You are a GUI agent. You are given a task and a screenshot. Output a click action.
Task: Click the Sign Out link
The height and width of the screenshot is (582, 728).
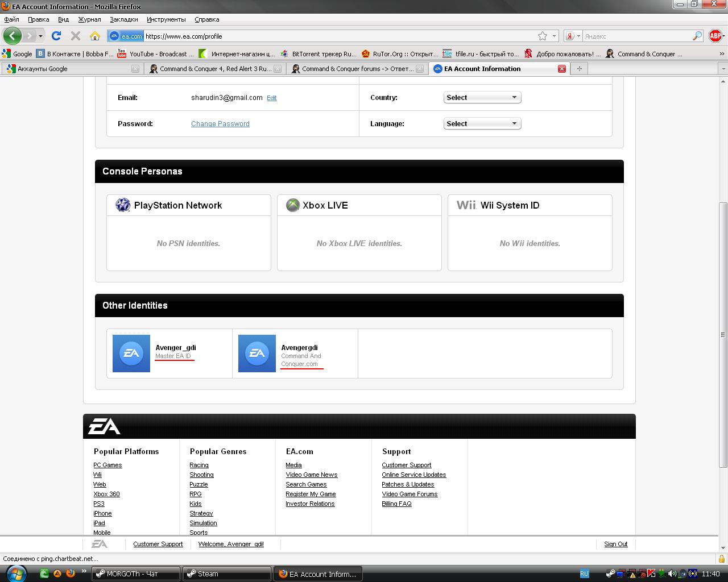pos(615,544)
